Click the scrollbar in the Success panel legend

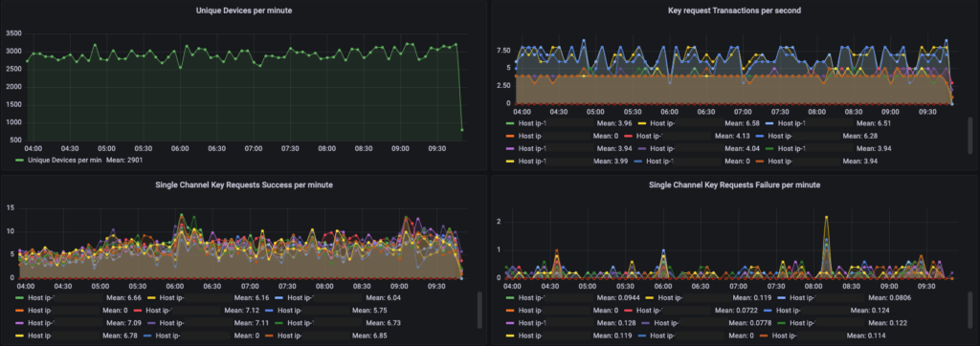click(479, 311)
